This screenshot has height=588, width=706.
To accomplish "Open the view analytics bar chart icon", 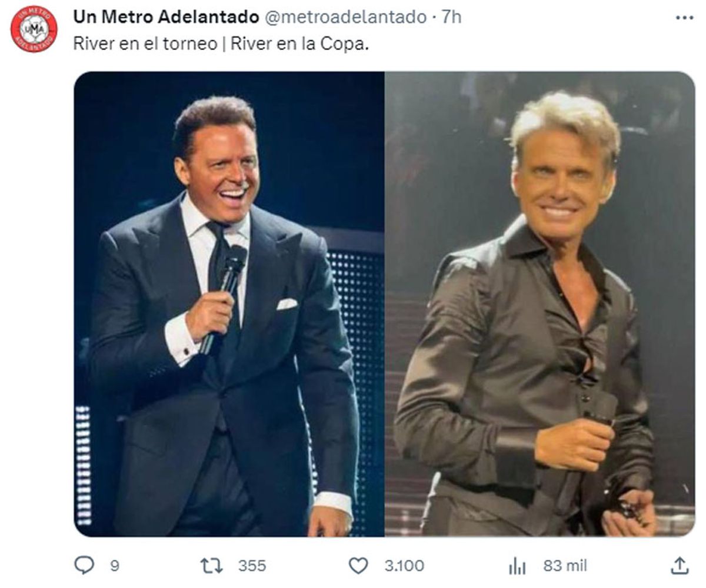I will [x=517, y=566].
